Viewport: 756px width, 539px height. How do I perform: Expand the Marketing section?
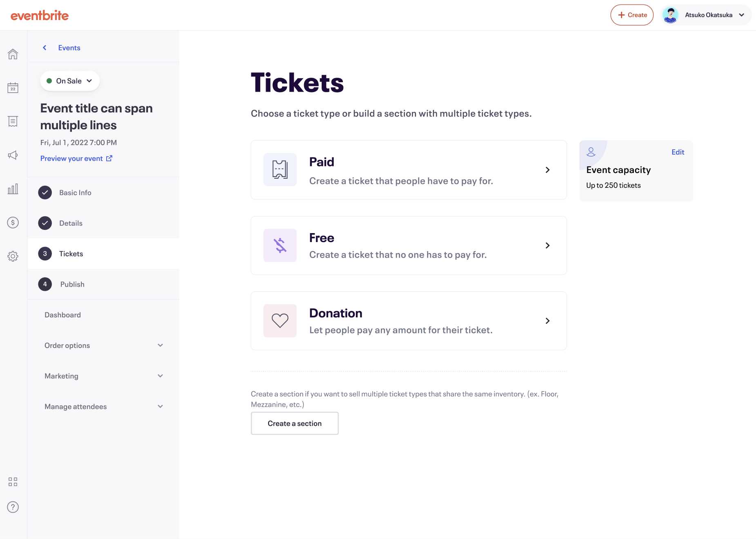[103, 376]
